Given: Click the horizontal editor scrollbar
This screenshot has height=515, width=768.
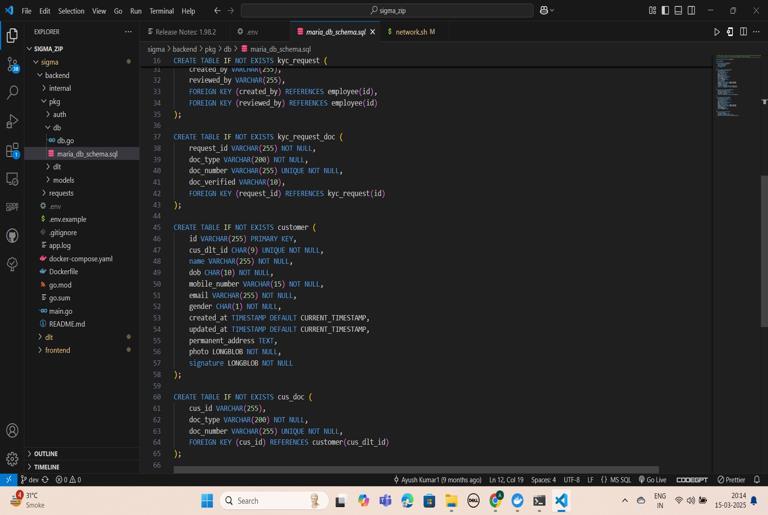Looking at the screenshot, I should coord(416,469).
